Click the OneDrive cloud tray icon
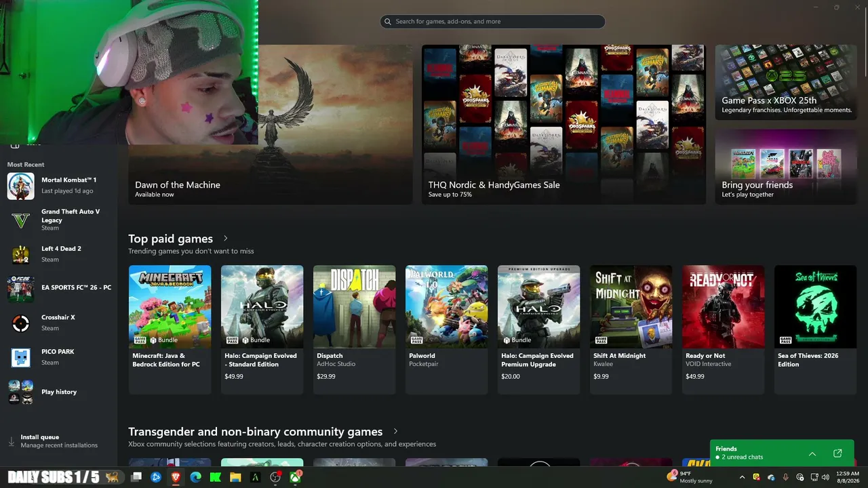Screen dimensions: 868x488 771,477
